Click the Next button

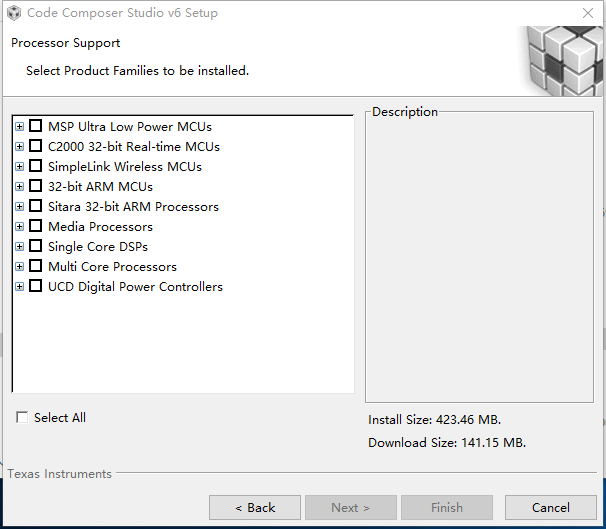pos(351,507)
